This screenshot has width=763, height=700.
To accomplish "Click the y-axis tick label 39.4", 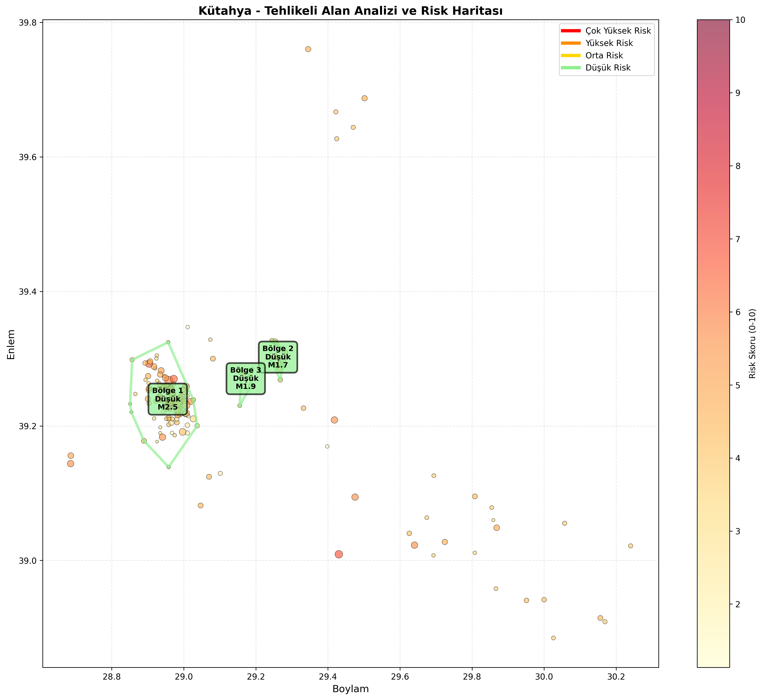I will pos(28,292).
